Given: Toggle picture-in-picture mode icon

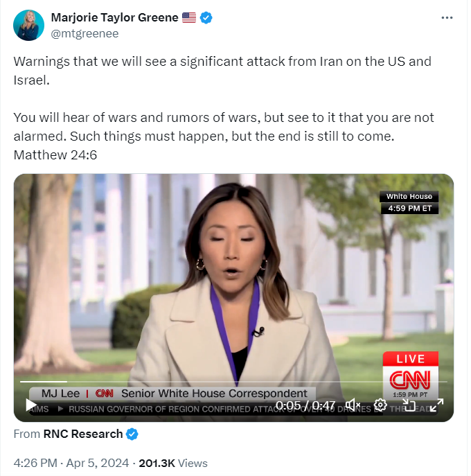Looking at the screenshot, I should pos(409,405).
